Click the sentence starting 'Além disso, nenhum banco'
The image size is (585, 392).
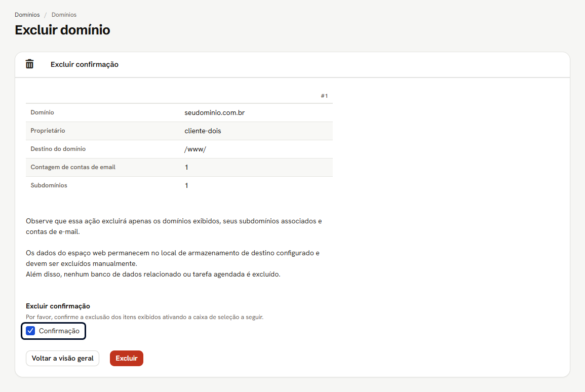tap(153, 274)
